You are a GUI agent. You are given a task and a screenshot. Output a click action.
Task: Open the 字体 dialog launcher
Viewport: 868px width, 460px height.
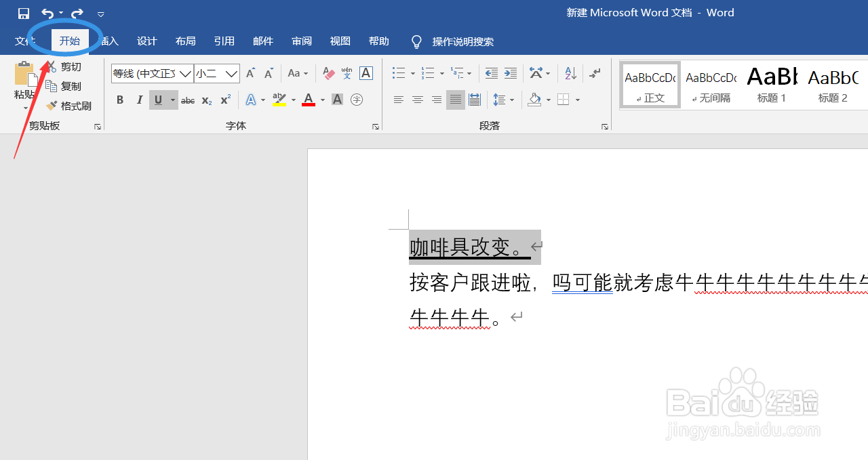tap(375, 126)
